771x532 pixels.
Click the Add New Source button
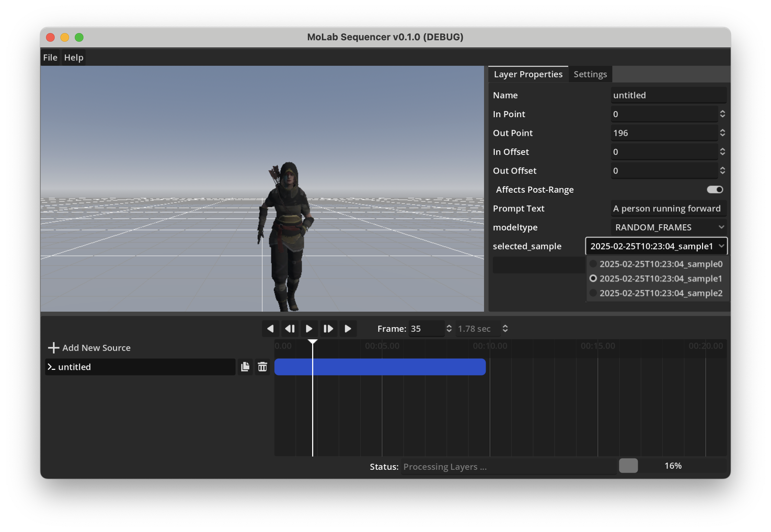(x=89, y=348)
